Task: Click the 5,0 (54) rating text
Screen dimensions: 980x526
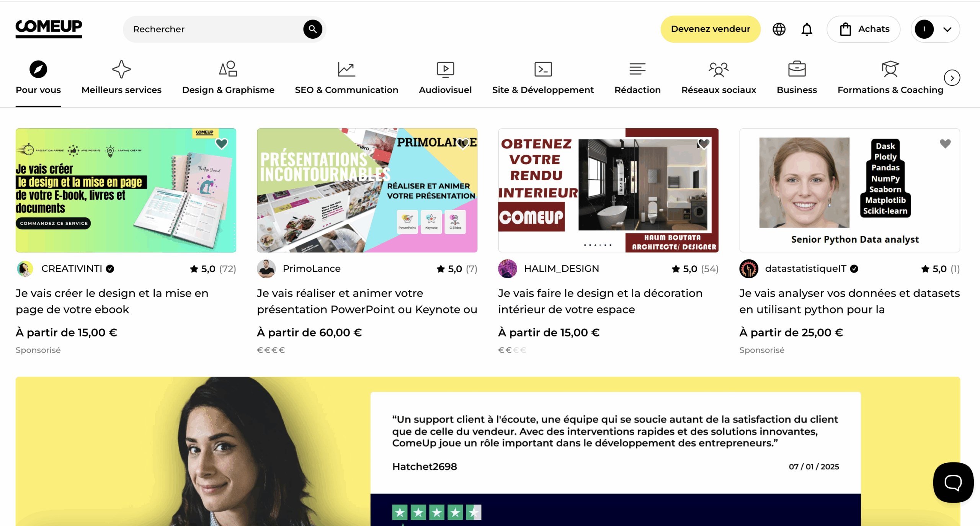Action: (x=695, y=269)
